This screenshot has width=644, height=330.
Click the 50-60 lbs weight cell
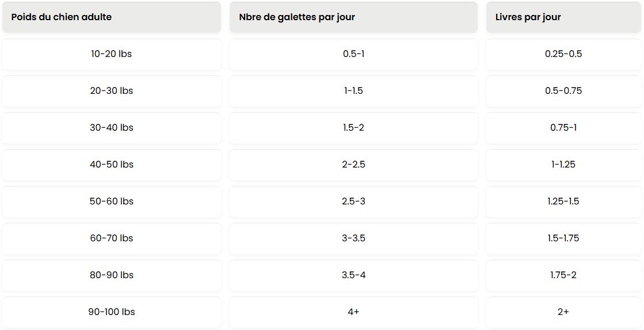(111, 202)
